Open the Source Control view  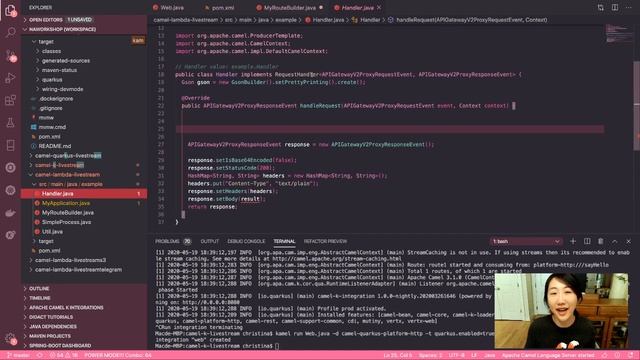(11, 56)
